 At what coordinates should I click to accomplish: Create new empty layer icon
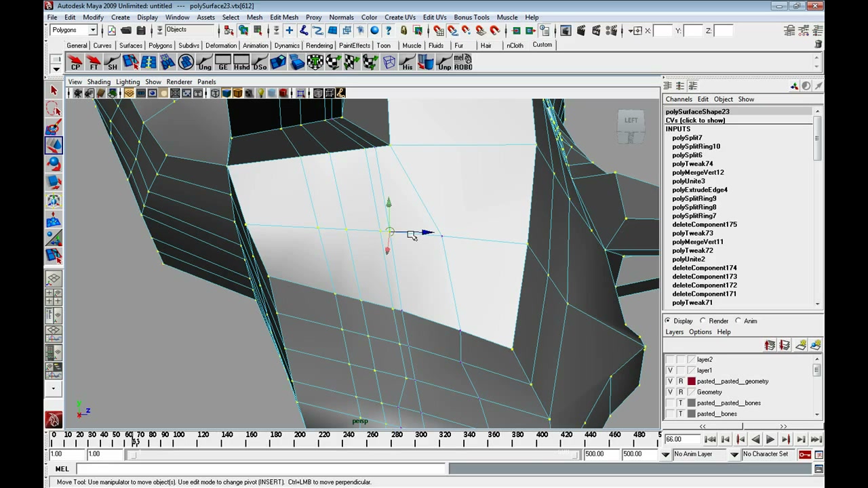(801, 346)
